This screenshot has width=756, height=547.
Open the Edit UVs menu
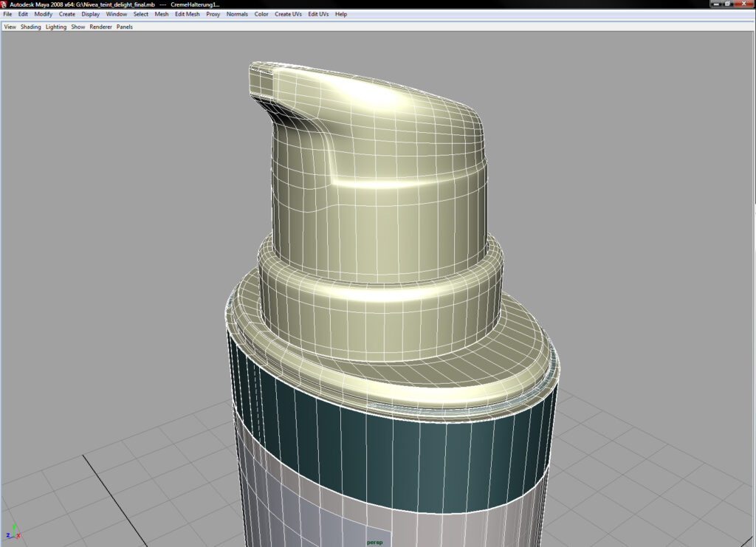point(318,14)
